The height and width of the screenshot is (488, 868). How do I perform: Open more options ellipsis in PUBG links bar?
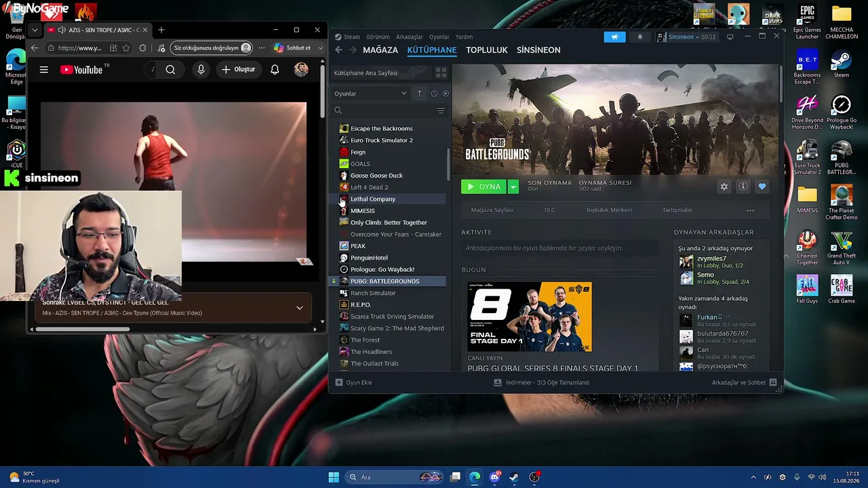750,210
